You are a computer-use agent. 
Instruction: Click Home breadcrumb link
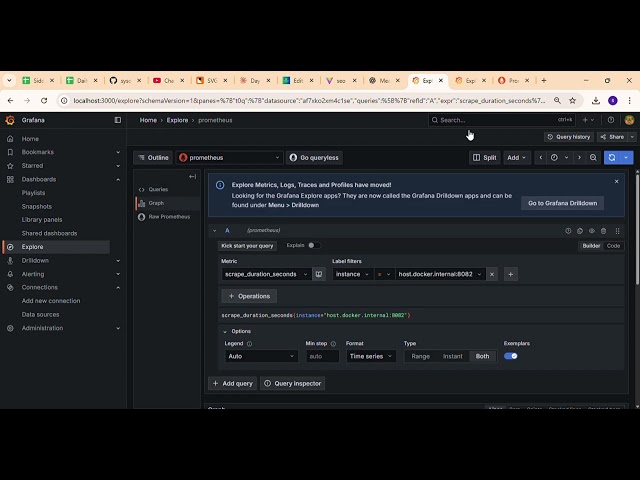[148, 120]
